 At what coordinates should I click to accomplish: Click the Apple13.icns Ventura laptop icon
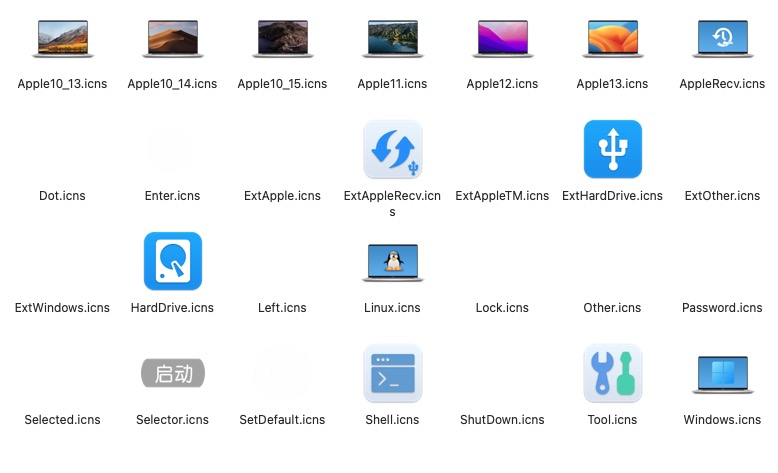click(x=612, y=38)
